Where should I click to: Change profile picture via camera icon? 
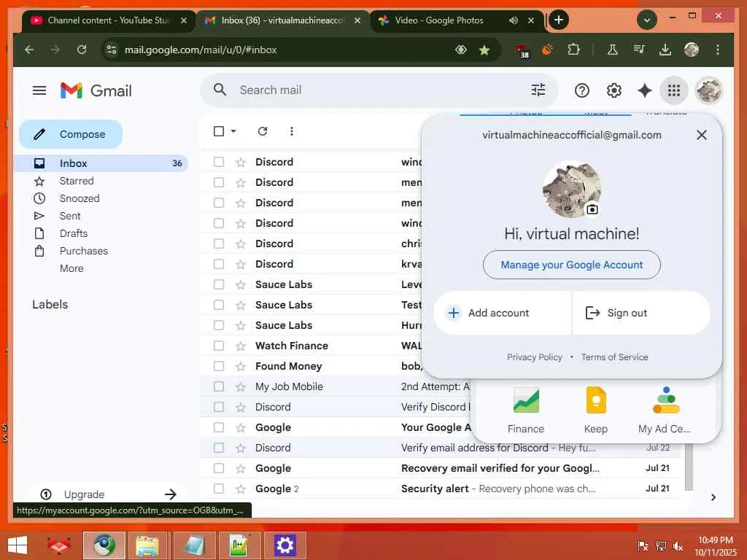[x=592, y=209]
